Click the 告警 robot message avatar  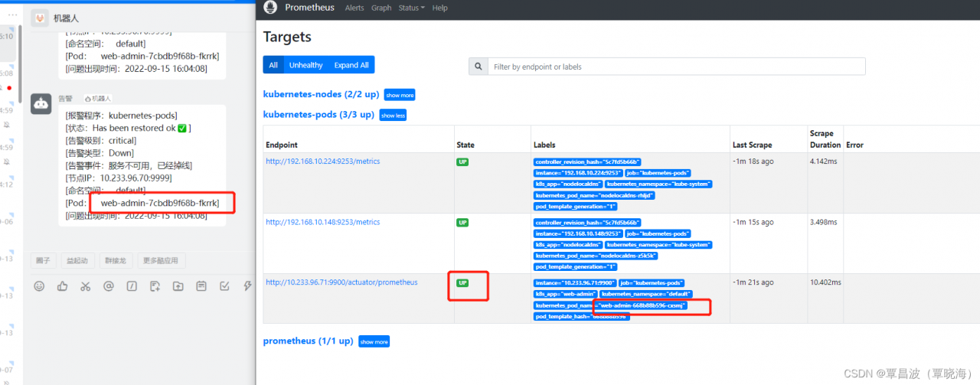click(41, 105)
